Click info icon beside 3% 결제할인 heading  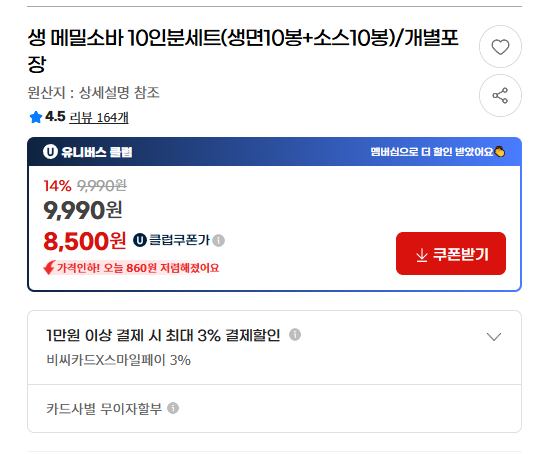click(295, 334)
